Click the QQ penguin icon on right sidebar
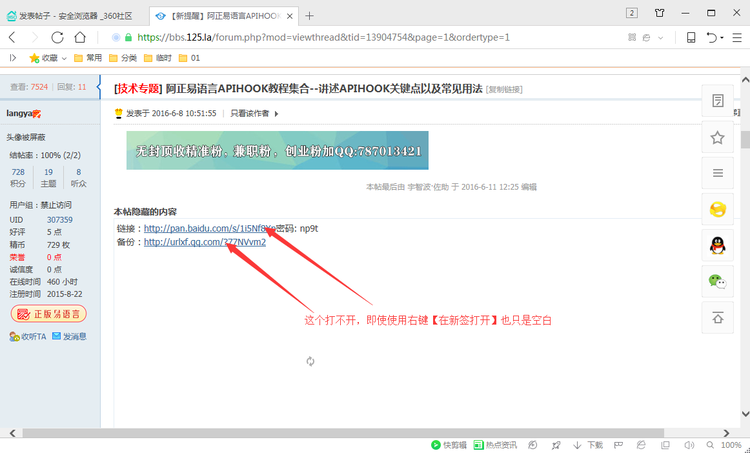The width and height of the screenshot is (750, 453). point(717,245)
